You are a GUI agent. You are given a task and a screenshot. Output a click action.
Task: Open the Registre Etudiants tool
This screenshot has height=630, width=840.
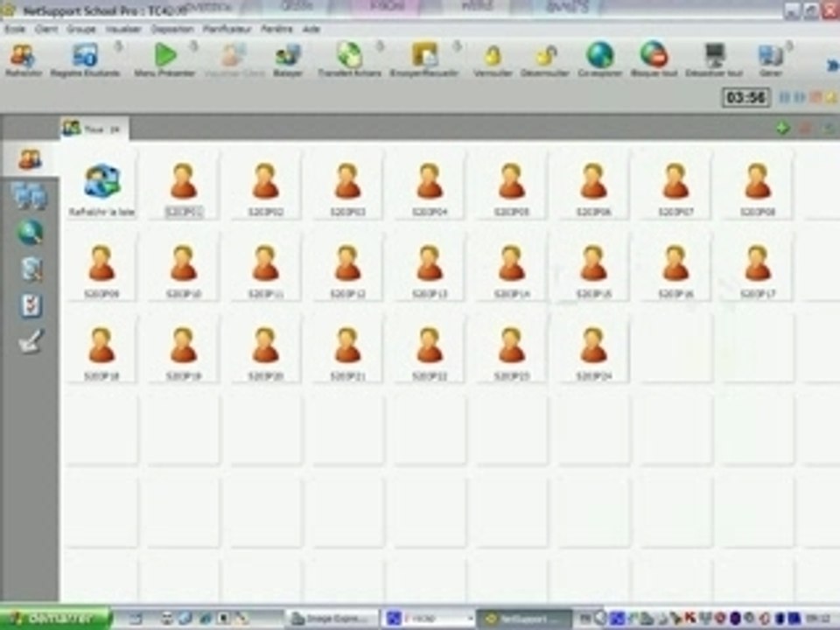[x=85, y=60]
